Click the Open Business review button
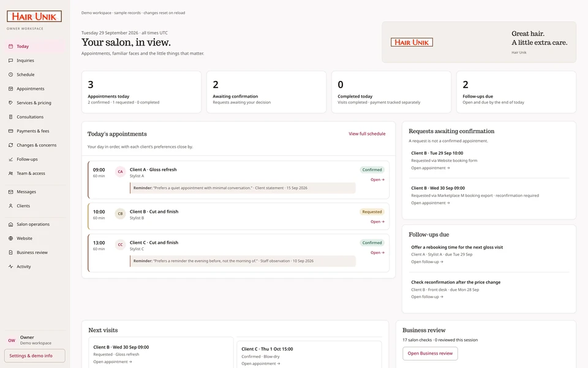 pos(430,353)
